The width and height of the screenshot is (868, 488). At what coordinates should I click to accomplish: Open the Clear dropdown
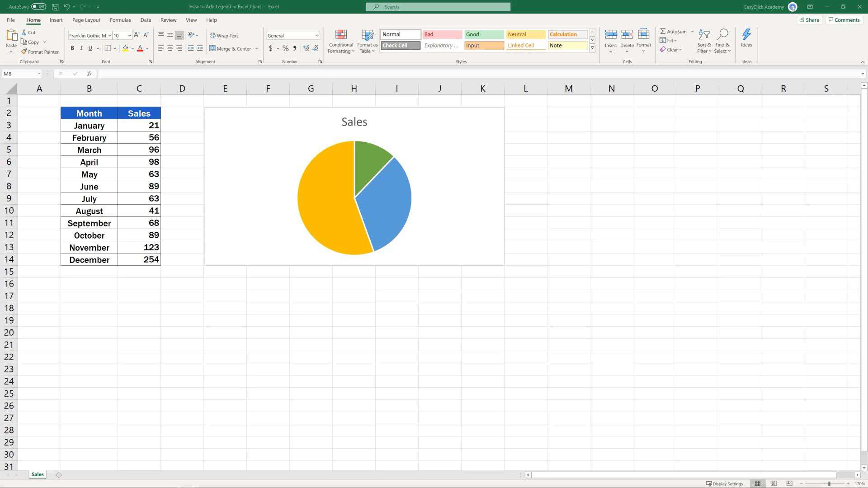pyautogui.click(x=670, y=50)
